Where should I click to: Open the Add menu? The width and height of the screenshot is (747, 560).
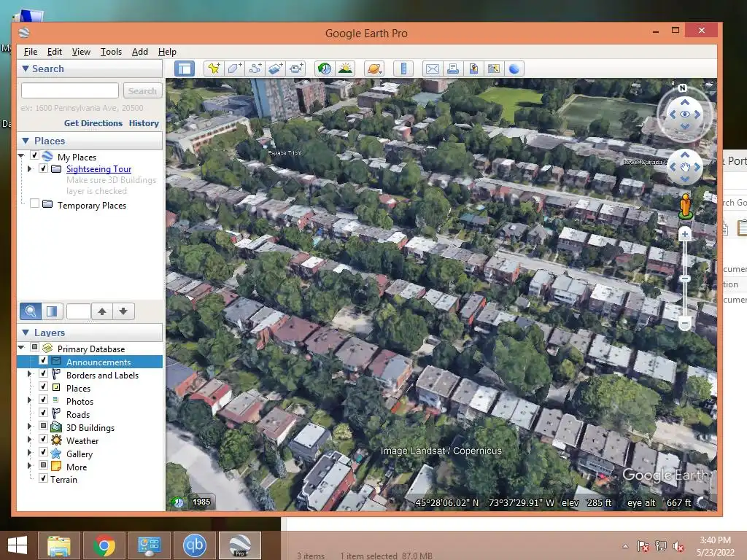tap(139, 52)
